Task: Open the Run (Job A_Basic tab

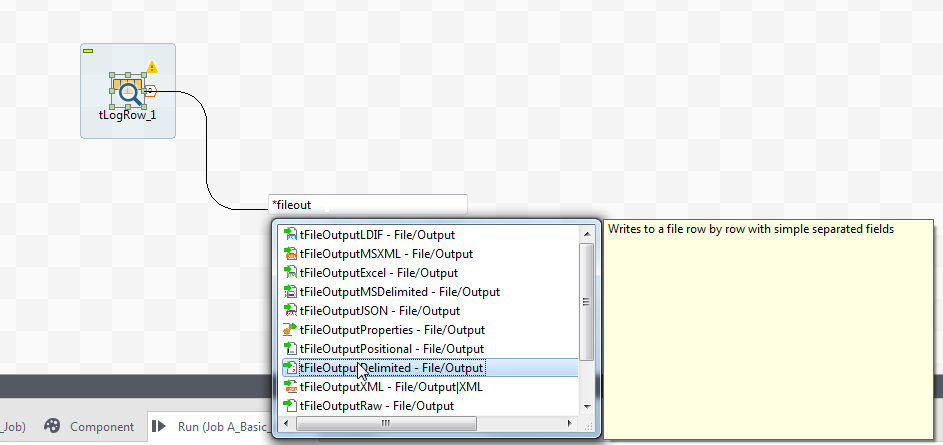Action: point(210,427)
